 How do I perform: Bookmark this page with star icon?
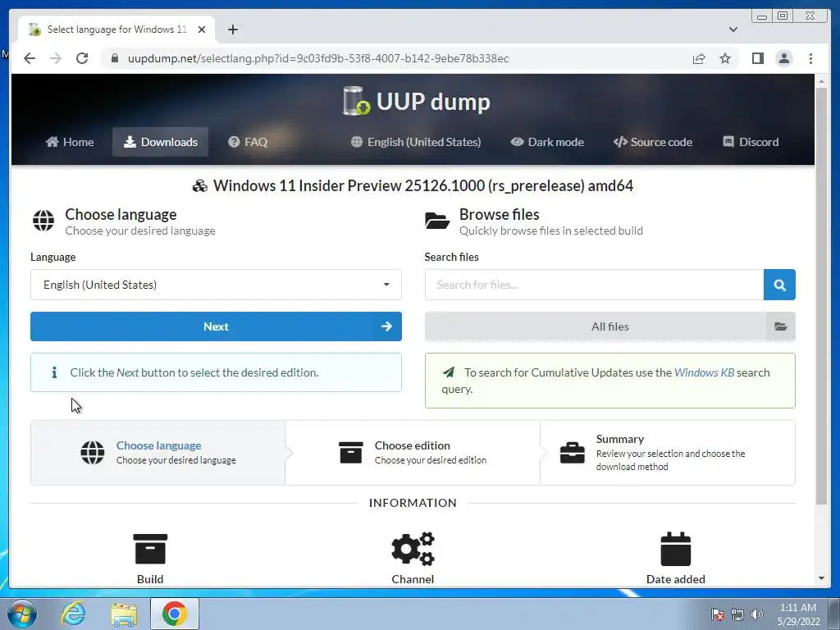point(725,58)
